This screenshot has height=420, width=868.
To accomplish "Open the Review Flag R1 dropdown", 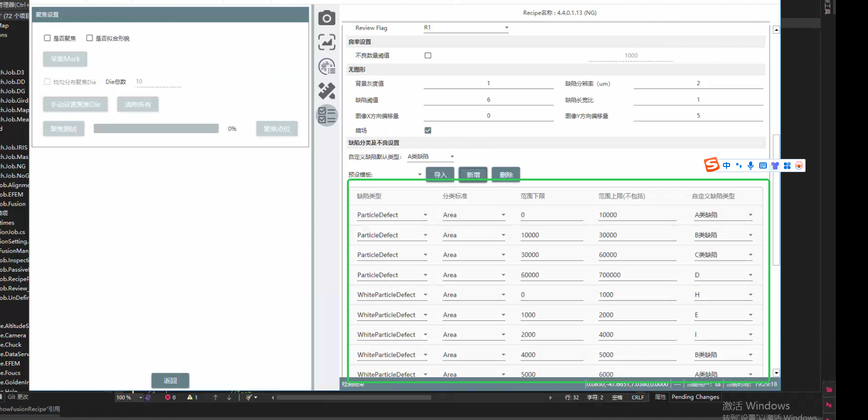I will (466, 28).
